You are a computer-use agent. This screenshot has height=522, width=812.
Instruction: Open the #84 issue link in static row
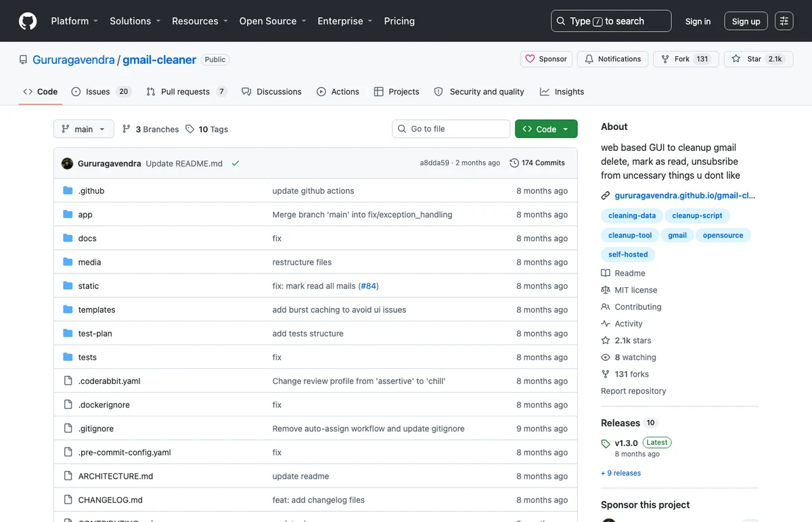(368, 286)
